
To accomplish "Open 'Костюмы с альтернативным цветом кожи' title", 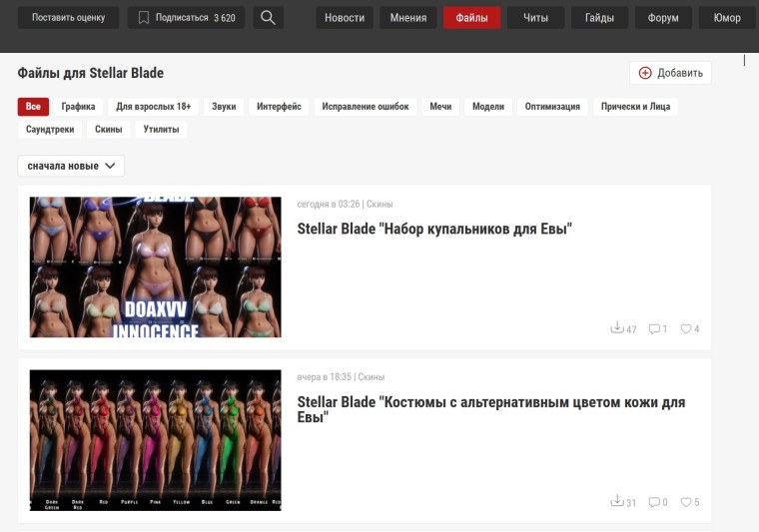I will point(490,409).
